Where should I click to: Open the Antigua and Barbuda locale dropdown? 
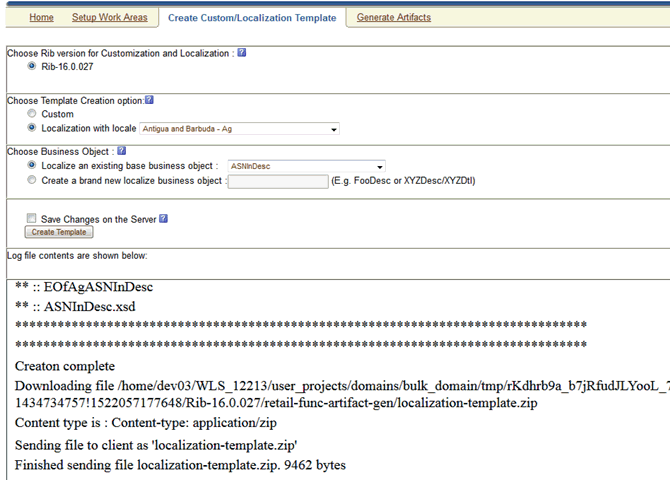[239, 129]
